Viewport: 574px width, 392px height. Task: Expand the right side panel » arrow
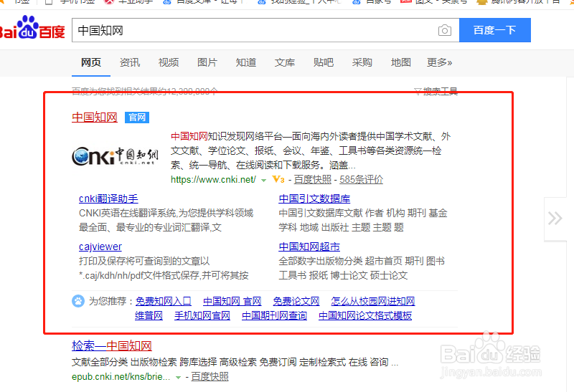pos(555,219)
